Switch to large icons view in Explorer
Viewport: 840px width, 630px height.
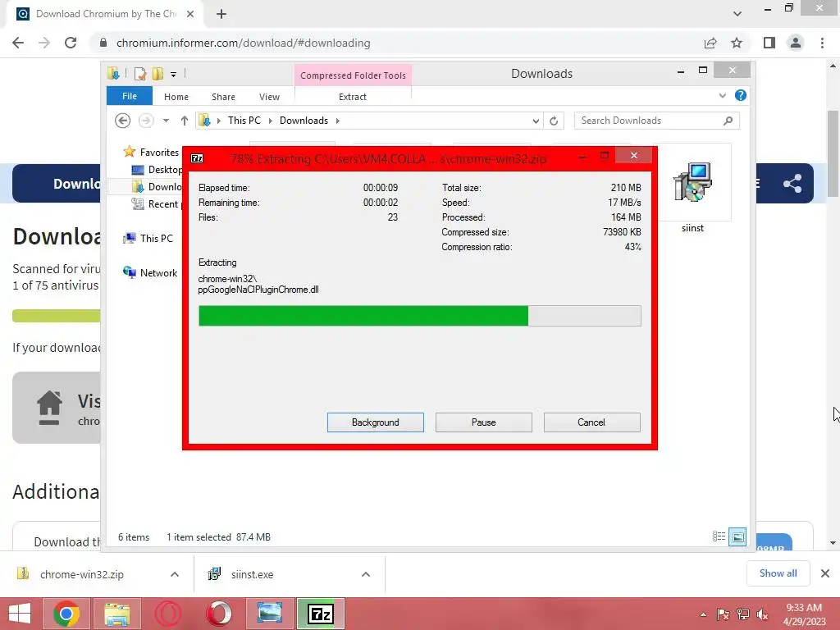click(x=737, y=536)
